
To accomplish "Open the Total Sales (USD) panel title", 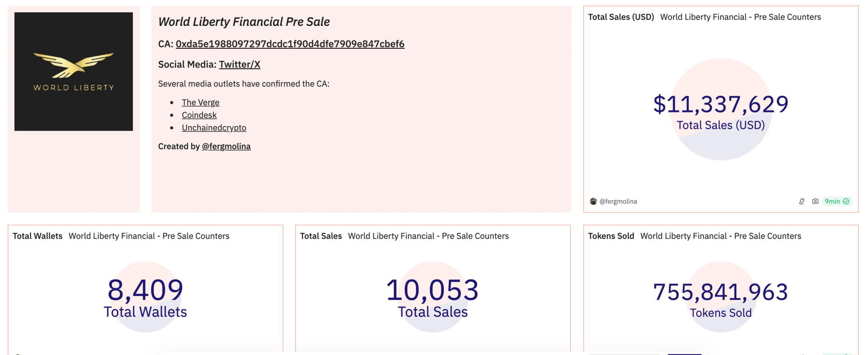I will pyautogui.click(x=621, y=17).
